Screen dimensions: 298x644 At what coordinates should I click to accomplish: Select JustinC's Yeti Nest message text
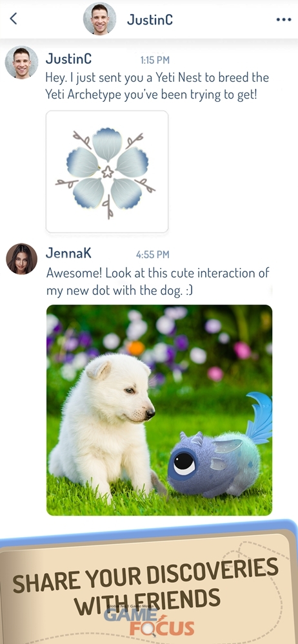pyautogui.click(x=157, y=86)
